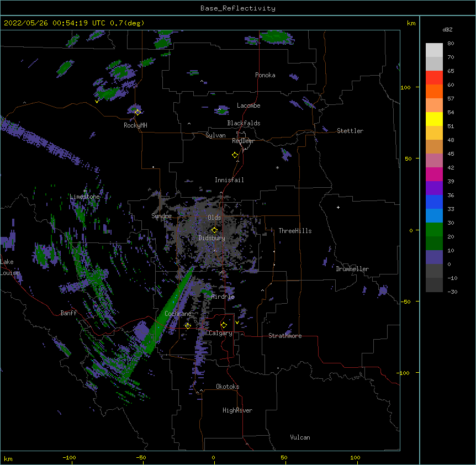Click the RockyMH label

pyautogui.click(x=135, y=125)
